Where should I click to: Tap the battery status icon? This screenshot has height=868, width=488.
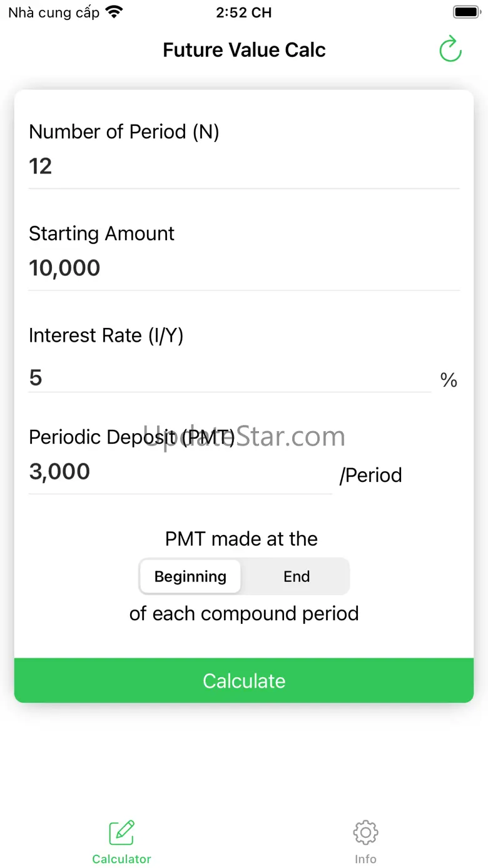[x=466, y=12]
